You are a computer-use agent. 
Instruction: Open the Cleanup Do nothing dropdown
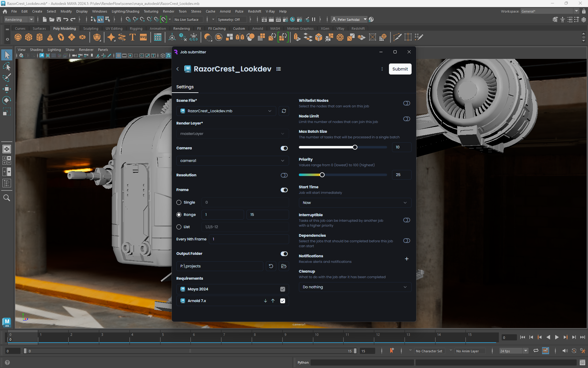[x=355, y=287]
